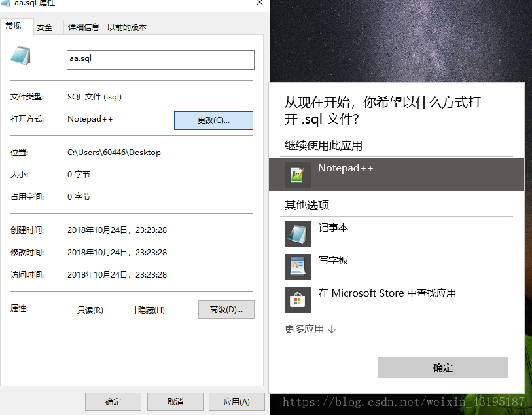Click the title bar file icon
The height and width of the screenshot is (415, 532).
(x=5, y=3)
